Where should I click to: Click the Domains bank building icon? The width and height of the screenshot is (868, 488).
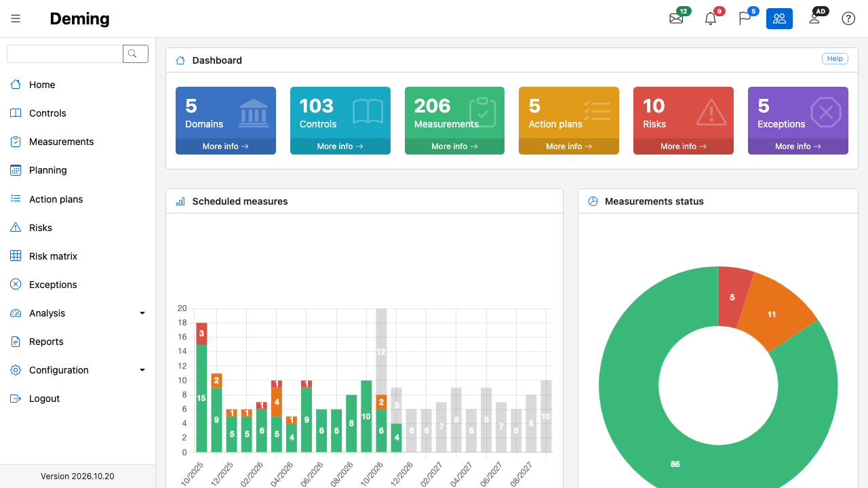(x=254, y=113)
